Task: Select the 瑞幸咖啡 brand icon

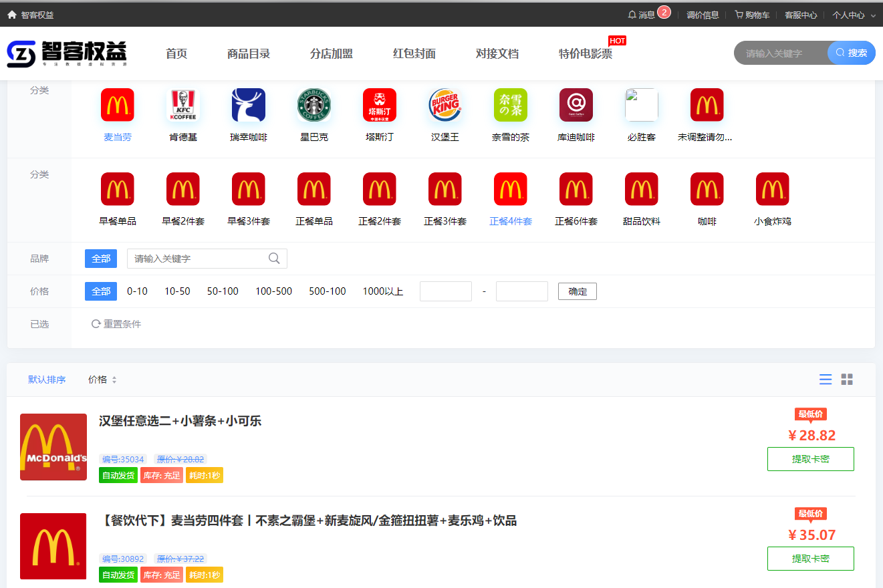Action: tap(249, 105)
